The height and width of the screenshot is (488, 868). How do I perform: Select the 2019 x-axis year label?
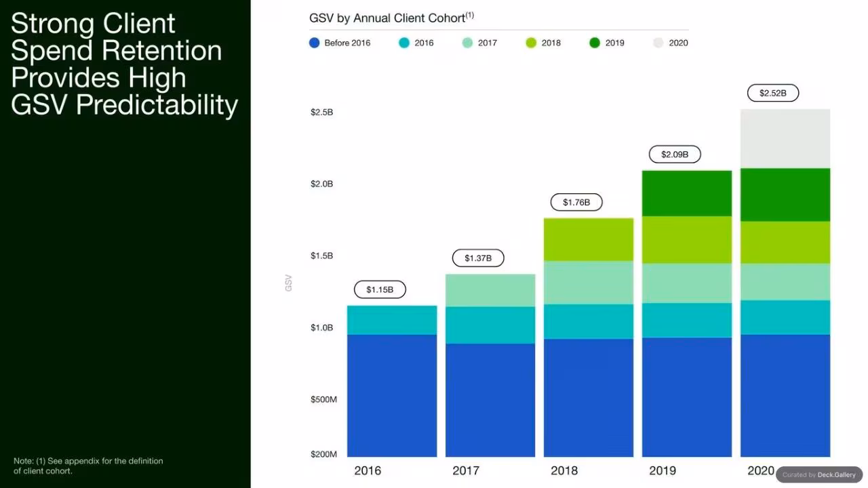pyautogui.click(x=663, y=470)
